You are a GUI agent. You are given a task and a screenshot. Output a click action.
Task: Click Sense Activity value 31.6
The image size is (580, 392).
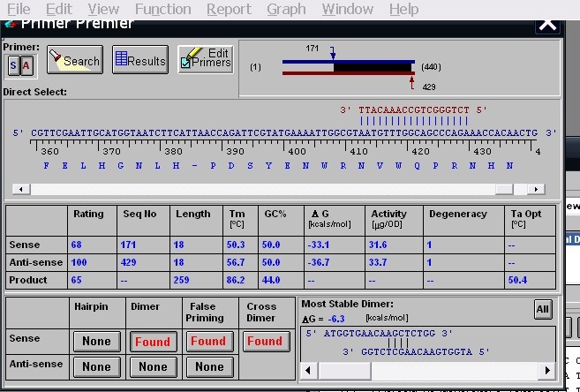(378, 245)
